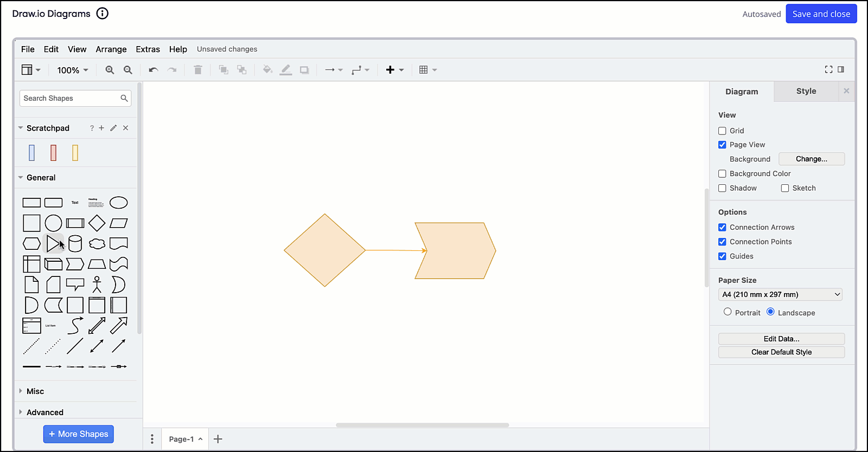Open the Arrange menu

coord(111,49)
